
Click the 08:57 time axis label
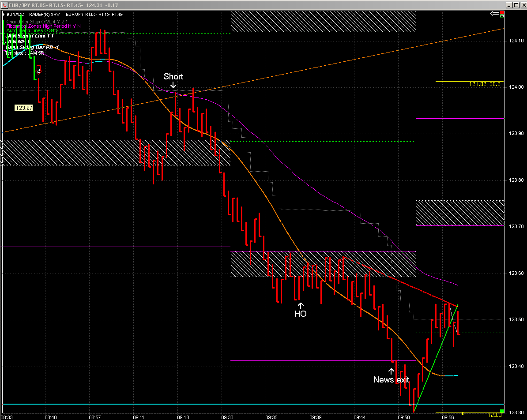coord(95,417)
